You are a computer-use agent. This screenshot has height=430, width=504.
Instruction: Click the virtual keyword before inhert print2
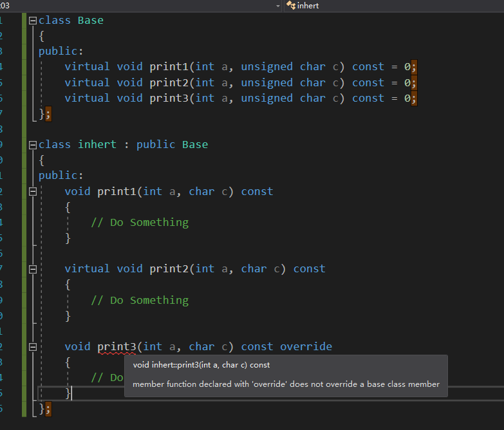click(x=87, y=268)
